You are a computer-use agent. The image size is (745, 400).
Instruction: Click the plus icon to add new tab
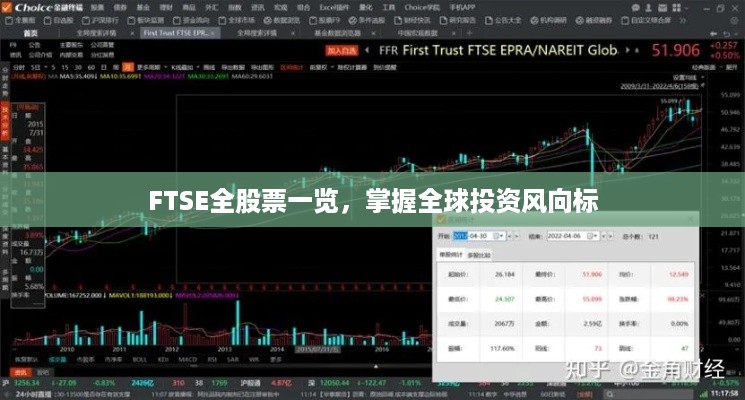click(x=469, y=33)
